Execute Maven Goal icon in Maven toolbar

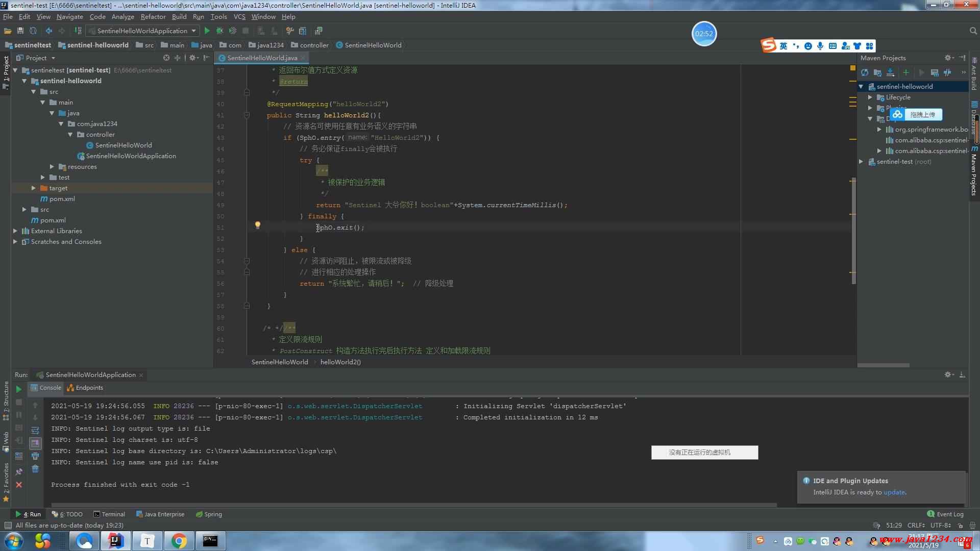click(x=935, y=72)
